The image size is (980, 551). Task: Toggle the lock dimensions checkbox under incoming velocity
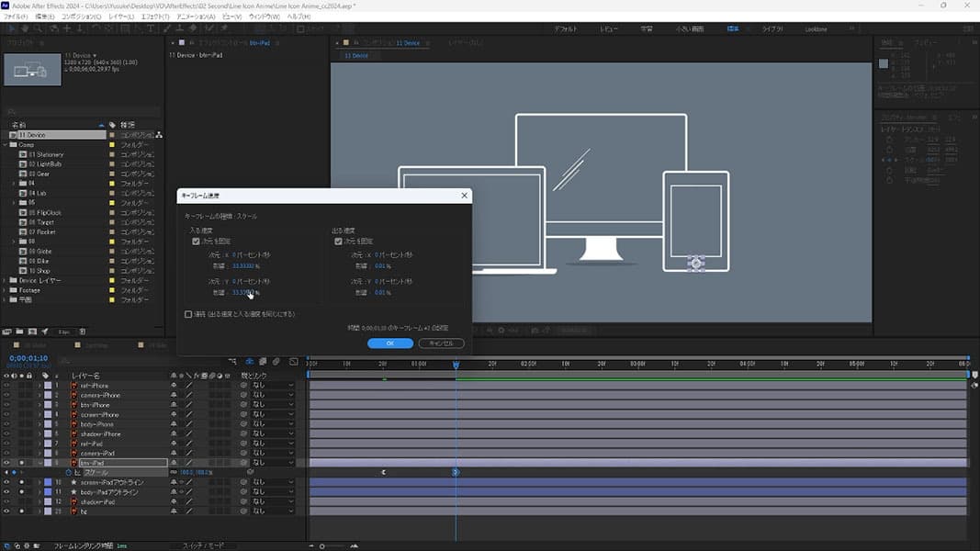click(x=196, y=242)
